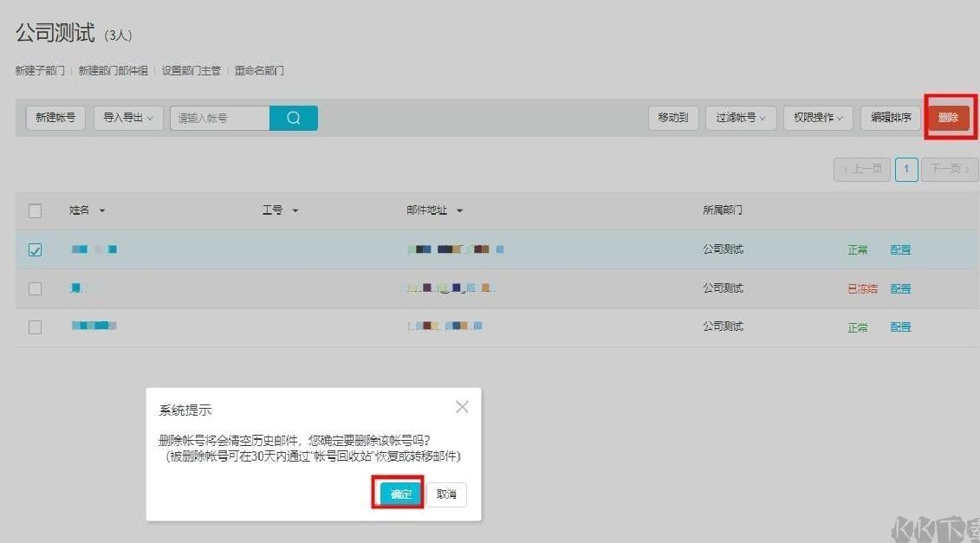Go to the 上一页 page button
This screenshot has width=980, height=543.
pos(862,170)
